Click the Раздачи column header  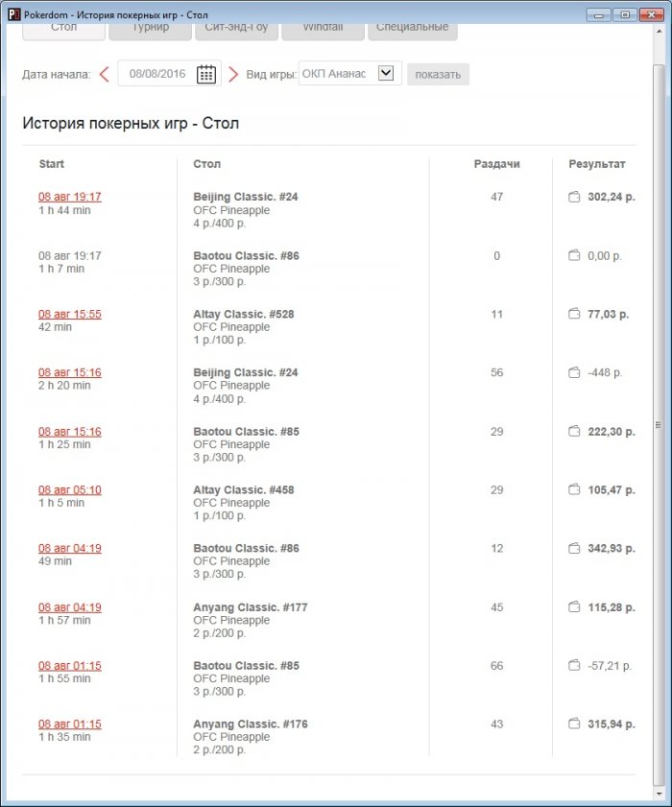tap(496, 164)
